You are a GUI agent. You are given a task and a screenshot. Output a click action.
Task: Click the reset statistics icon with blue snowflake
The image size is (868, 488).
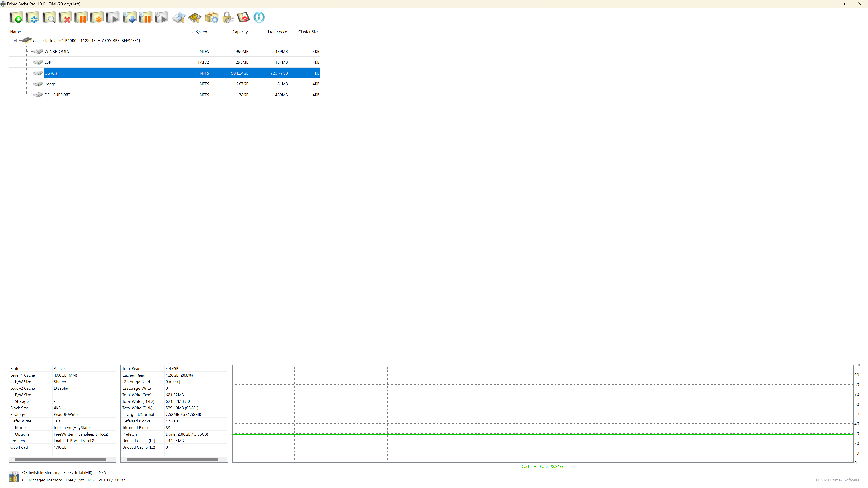tap(32, 17)
